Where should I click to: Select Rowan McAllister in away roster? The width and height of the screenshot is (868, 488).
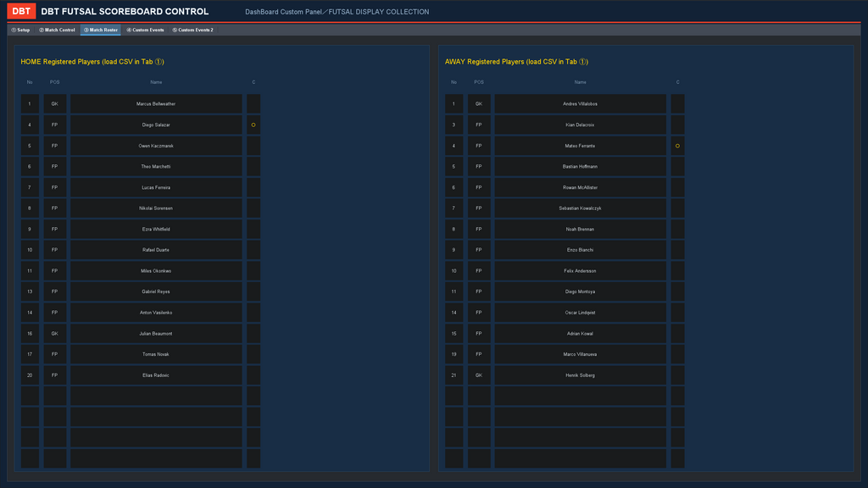click(580, 187)
